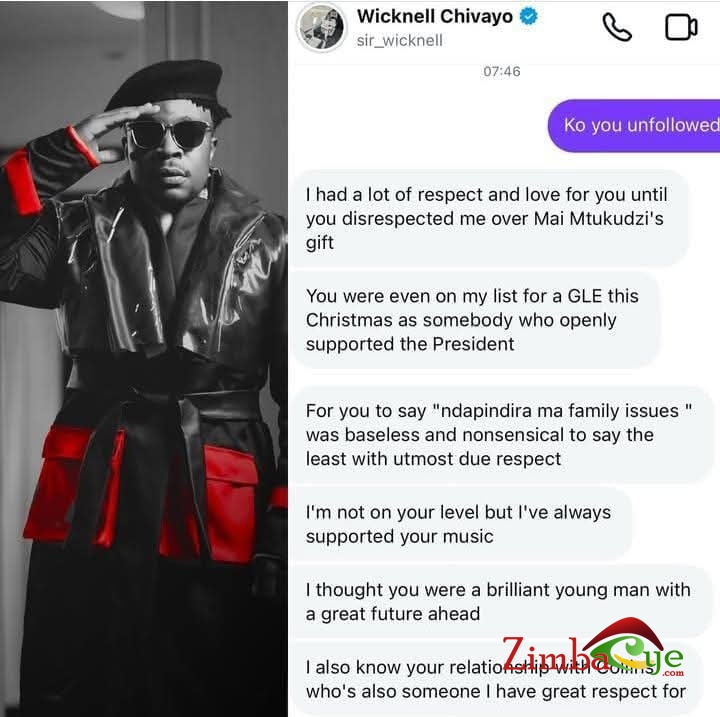Open the Wicknell Chivayo name header

tap(435, 17)
